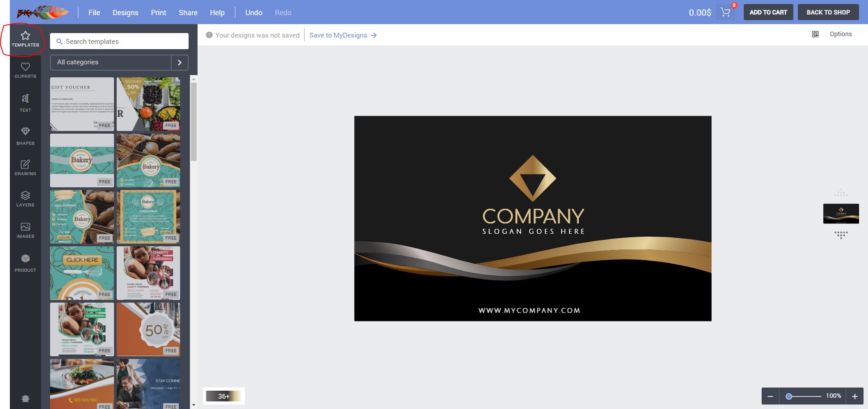Open the Cliparts heart icon
Viewport: 868px width, 409px height.
(x=25, y=70)
